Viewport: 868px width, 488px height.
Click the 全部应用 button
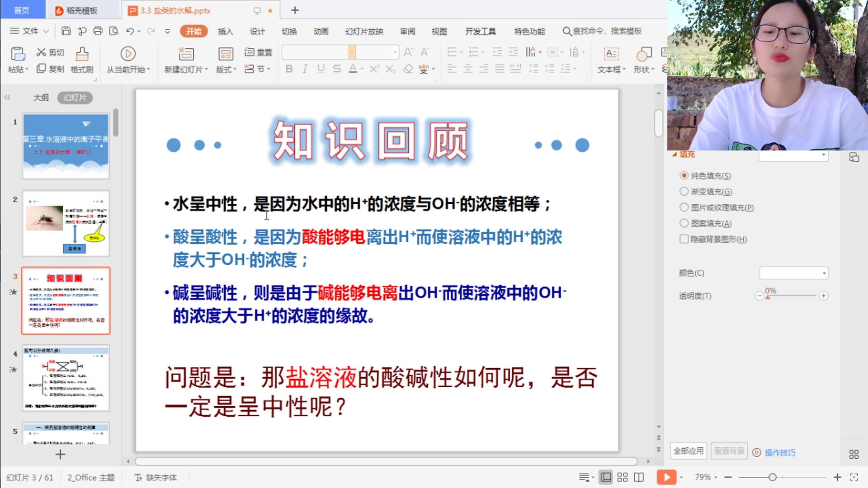[688, 450]
